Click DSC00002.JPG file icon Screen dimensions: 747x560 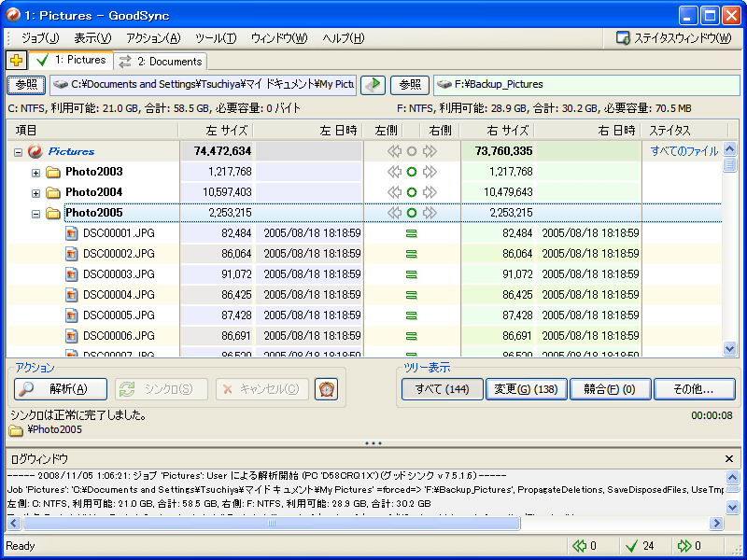tap(72, 254)
